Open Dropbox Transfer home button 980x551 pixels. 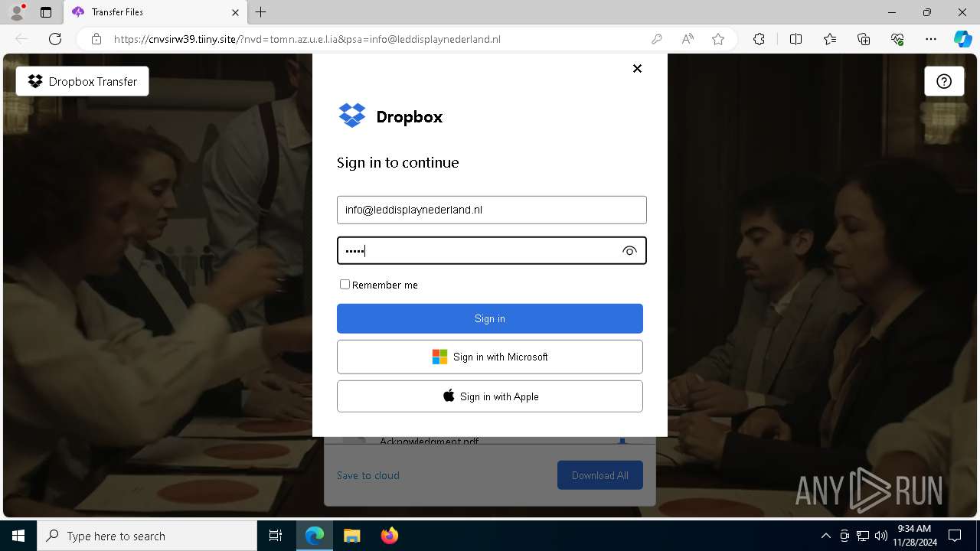(83, 81)
